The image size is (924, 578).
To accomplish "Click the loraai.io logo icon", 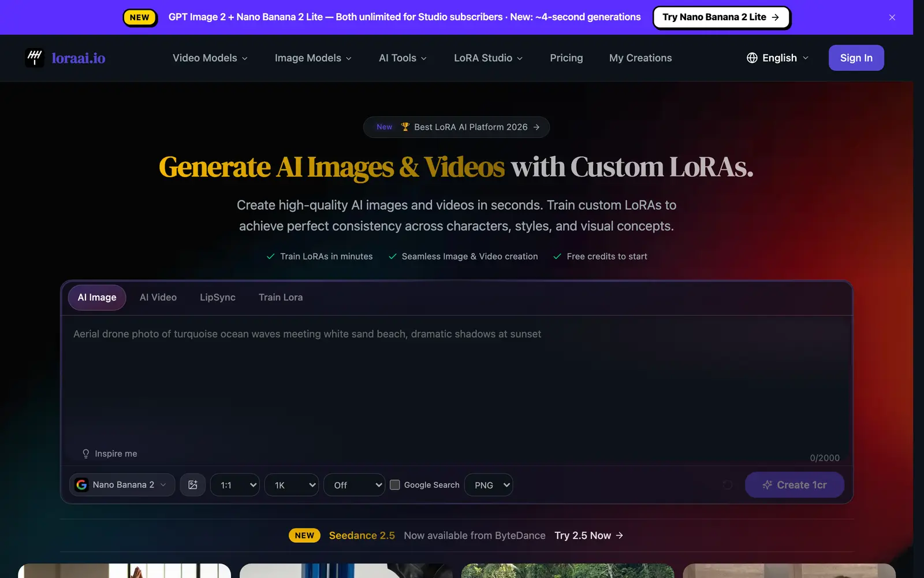I will coord(35,58).
